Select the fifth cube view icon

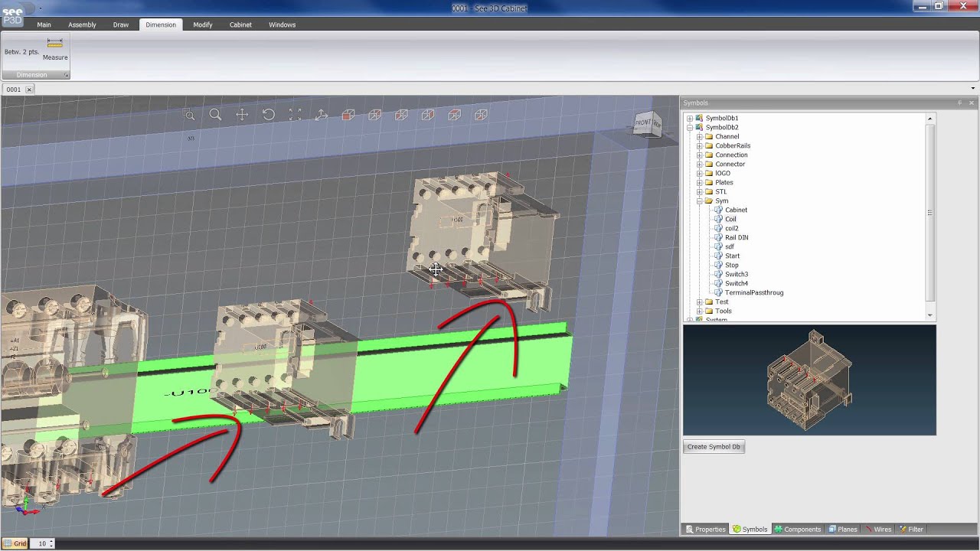pos(454,115)
